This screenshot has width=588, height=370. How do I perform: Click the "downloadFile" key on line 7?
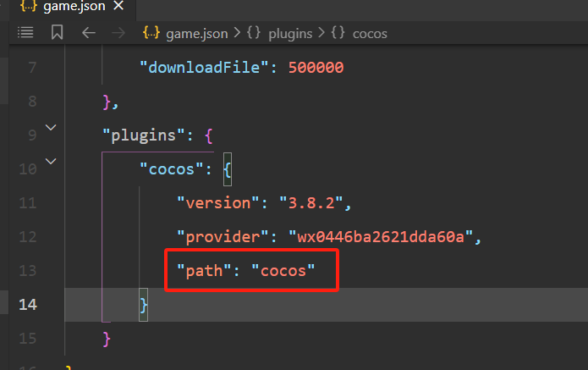point(205,68)
